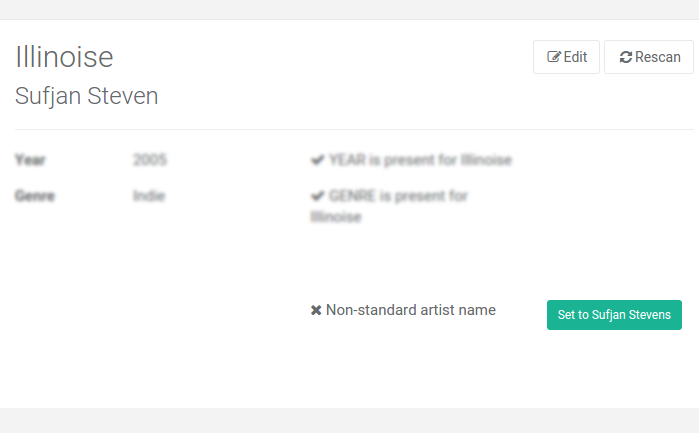Click the pencil edit icon
This screenshot has width=699, height=433.
(554, 57)
